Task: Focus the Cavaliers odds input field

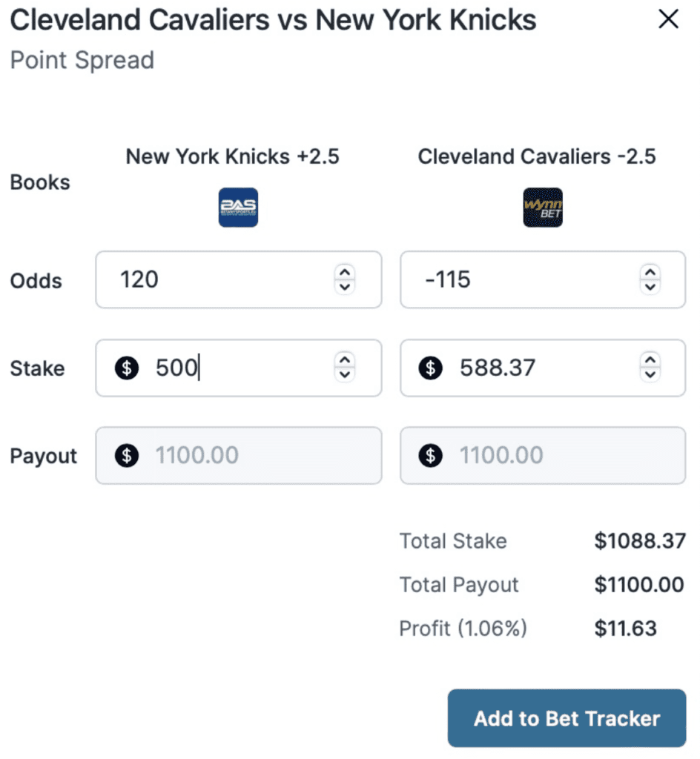Action: [x=543, y=279]
